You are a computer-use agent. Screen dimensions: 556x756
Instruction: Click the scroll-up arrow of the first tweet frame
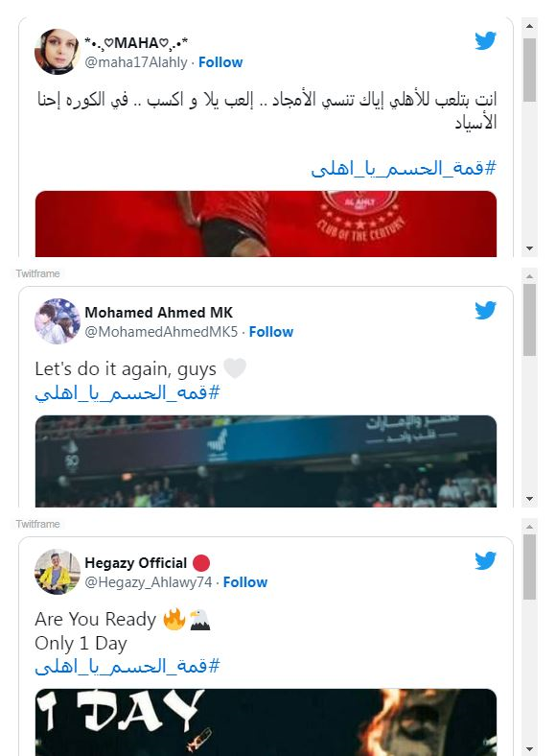(x=529, y=26)
